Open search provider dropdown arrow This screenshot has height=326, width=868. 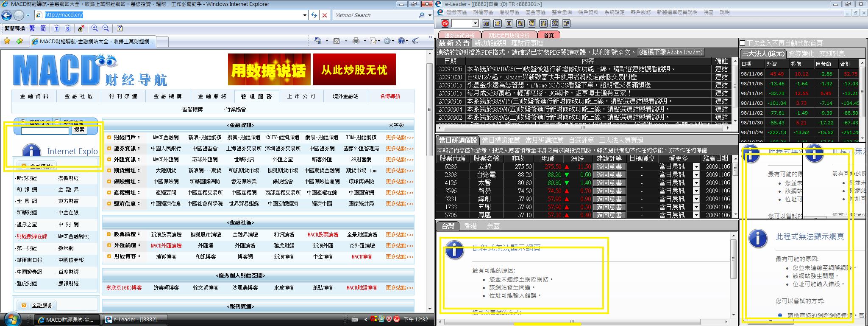(x=429, y=15)
